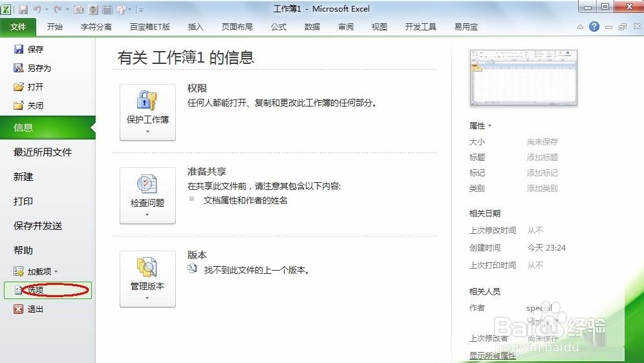
Task: Click 文档属性和作者的姓名 list item
Action: [246, 201]
